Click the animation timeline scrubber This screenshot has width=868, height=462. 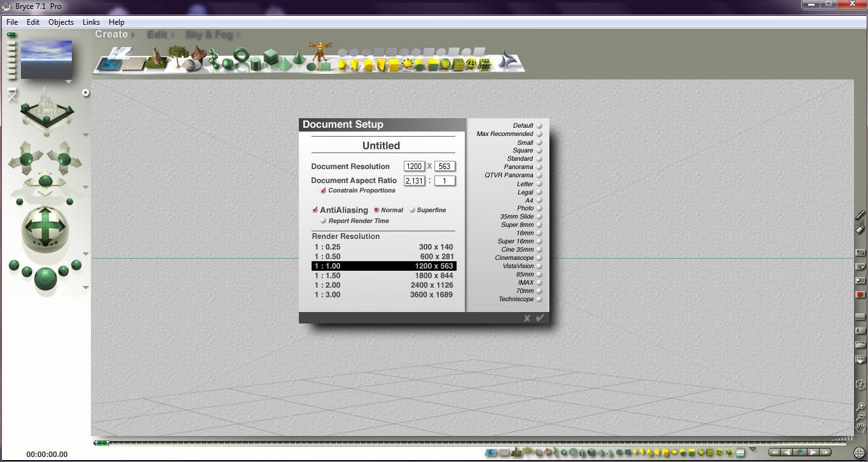point(102,443)
